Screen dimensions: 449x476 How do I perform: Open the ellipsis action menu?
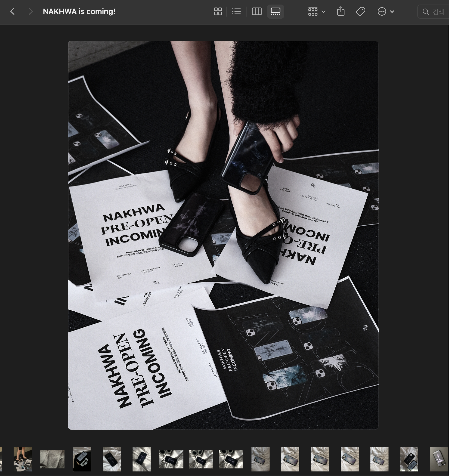pos(386,11)
